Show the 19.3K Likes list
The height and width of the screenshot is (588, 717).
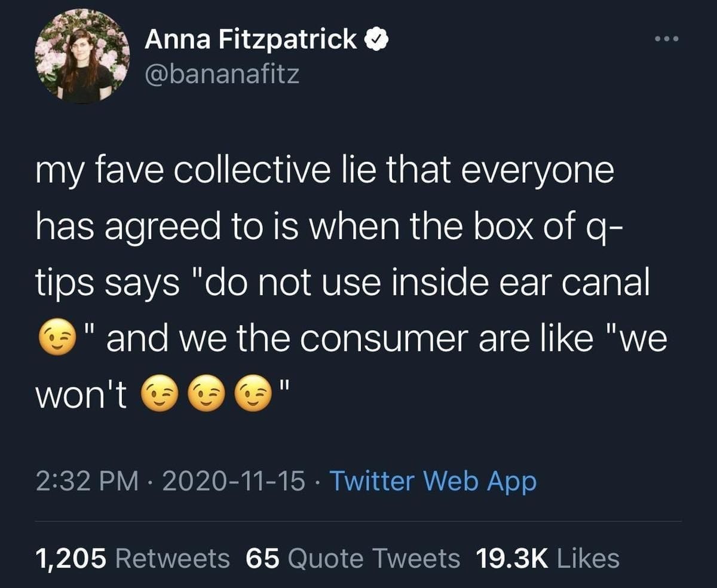(547, 558)
